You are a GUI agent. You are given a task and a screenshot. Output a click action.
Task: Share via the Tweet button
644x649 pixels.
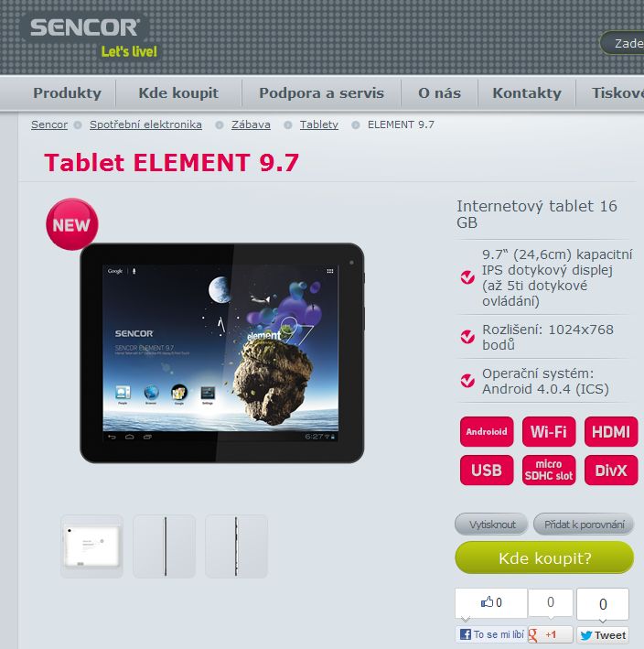pyautogui.click(x=603, y=635)
